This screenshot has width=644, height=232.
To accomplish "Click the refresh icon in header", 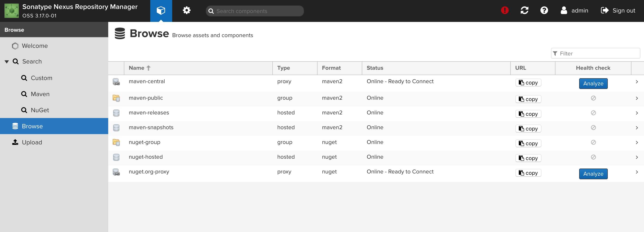I will pos(525,11).
